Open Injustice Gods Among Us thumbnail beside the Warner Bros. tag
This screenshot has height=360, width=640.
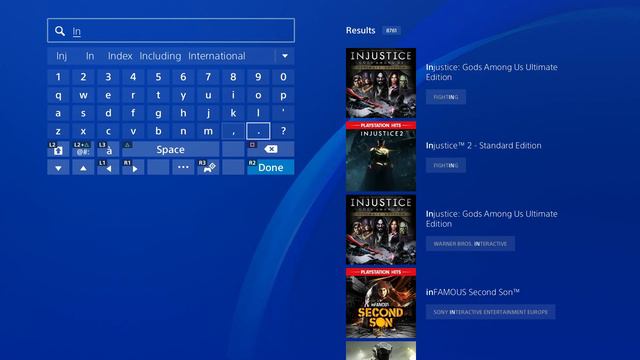(381, 230)
